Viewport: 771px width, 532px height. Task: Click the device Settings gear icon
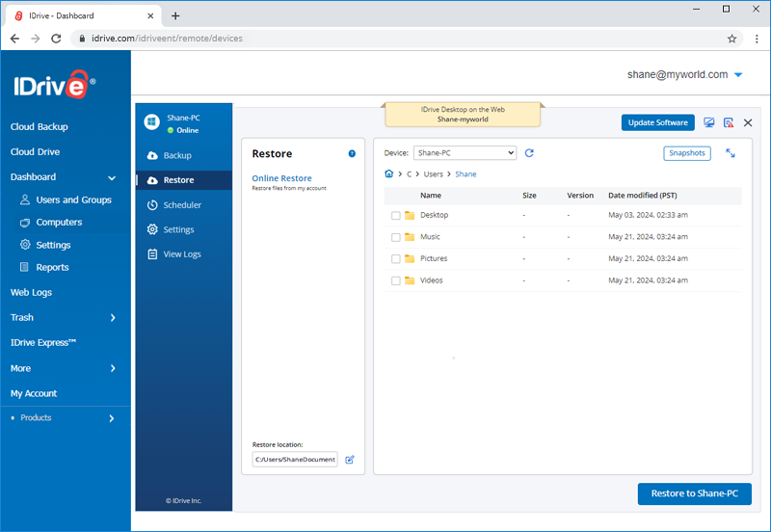[152, 229]
